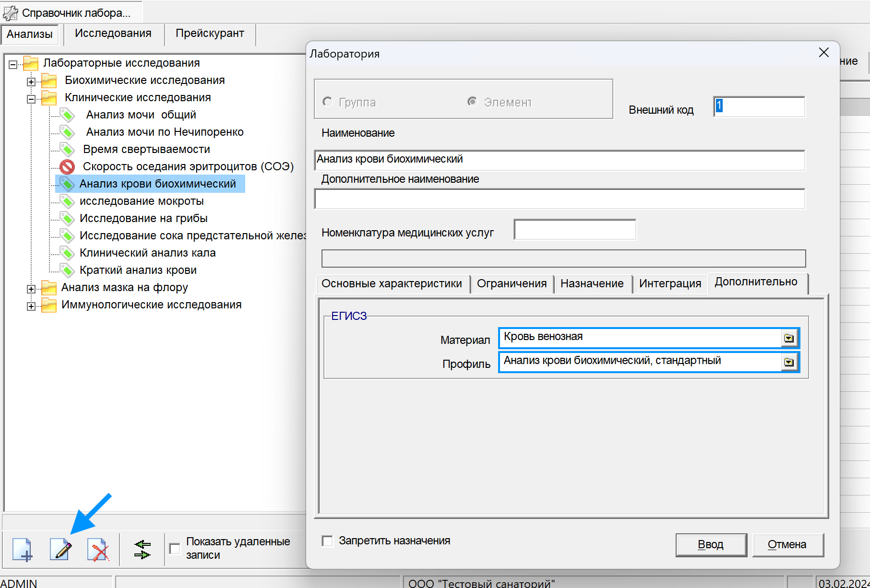Enable the Запретить назначения checkbox
This screenshot has width=870, height=588.
[327, 541]
